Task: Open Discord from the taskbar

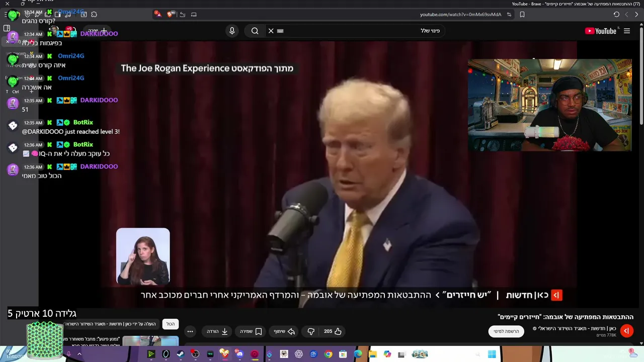Action: 239,354
